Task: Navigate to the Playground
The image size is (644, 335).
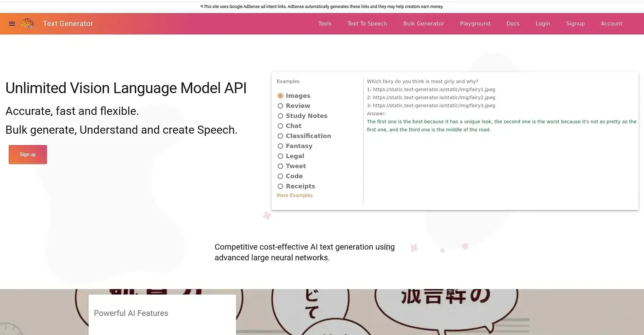Action: coord(475,24)
